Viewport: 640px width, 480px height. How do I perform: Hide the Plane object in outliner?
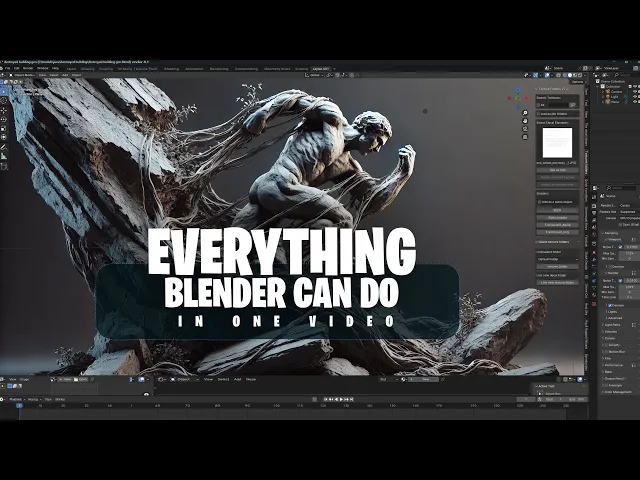(635, 102)
